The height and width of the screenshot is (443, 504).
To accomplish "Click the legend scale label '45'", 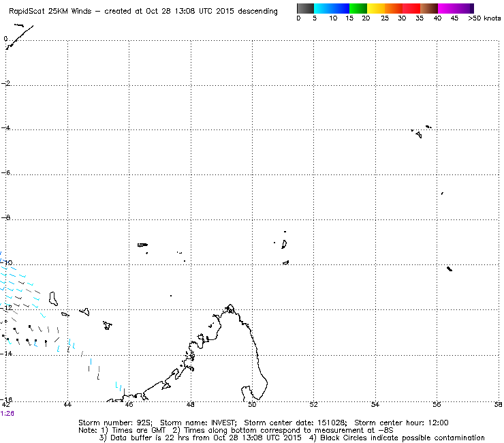I will [454, 18].
